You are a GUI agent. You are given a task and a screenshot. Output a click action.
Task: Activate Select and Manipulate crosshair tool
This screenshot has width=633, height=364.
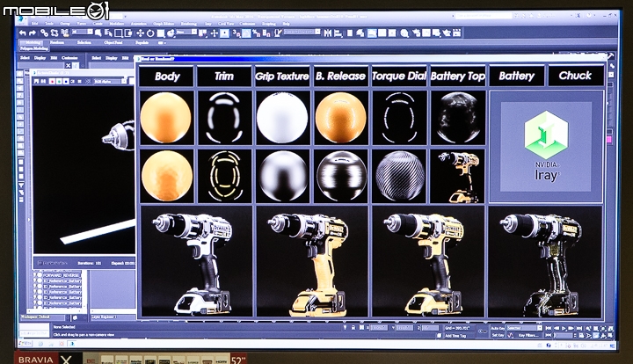[214, 33]
